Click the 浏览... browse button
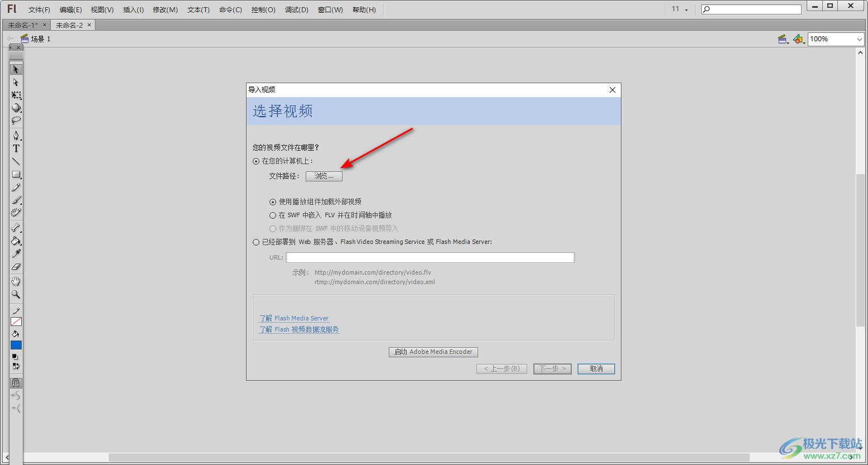 click(x=324, y=176)
